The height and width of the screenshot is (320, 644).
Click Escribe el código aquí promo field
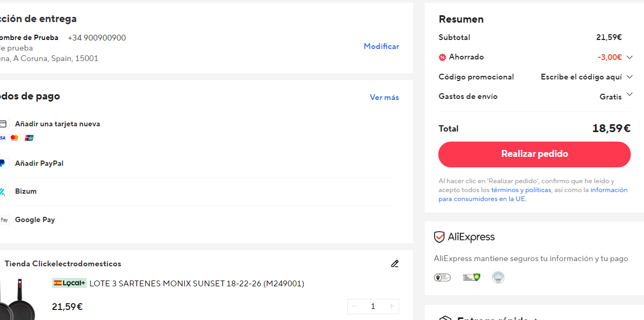581,77
